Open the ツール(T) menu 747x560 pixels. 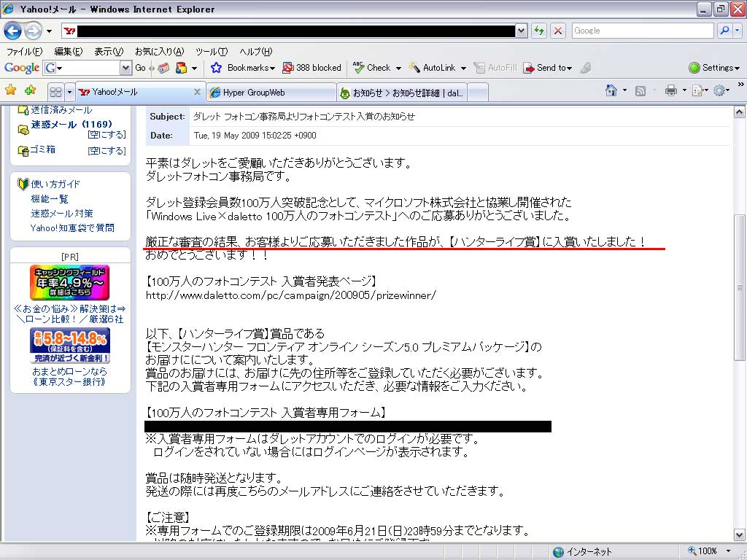click(212, 52)
